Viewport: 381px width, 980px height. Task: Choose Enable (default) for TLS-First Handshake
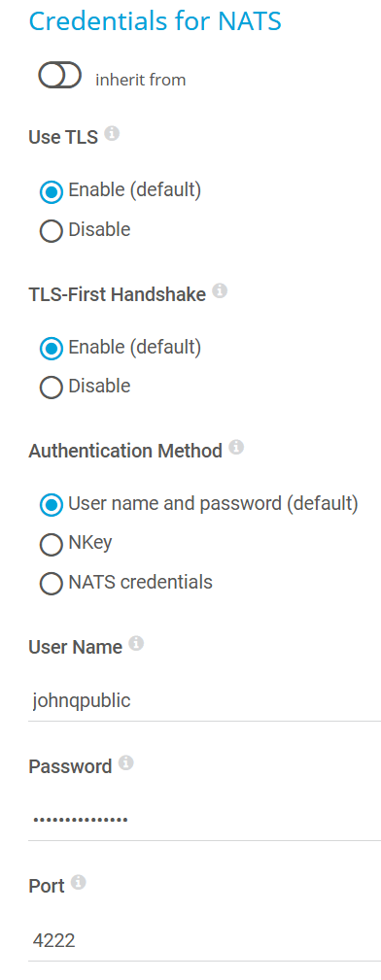(x=52, y=349)
